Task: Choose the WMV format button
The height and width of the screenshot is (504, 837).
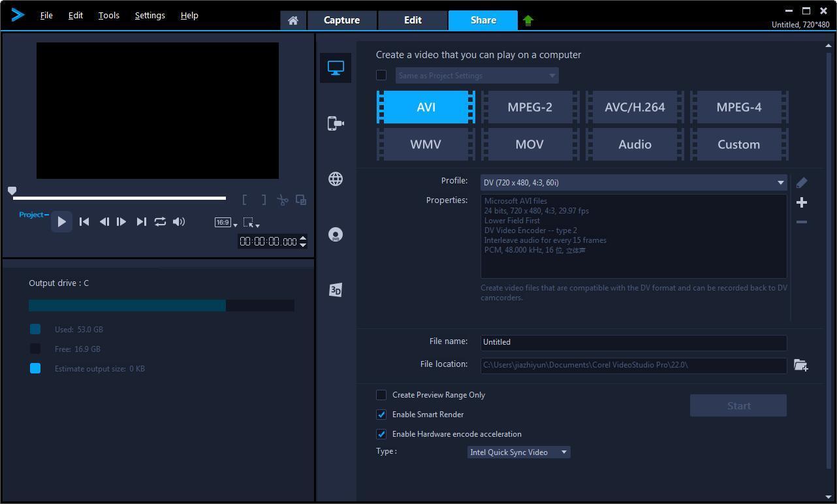Action: (x=426, y=144)
